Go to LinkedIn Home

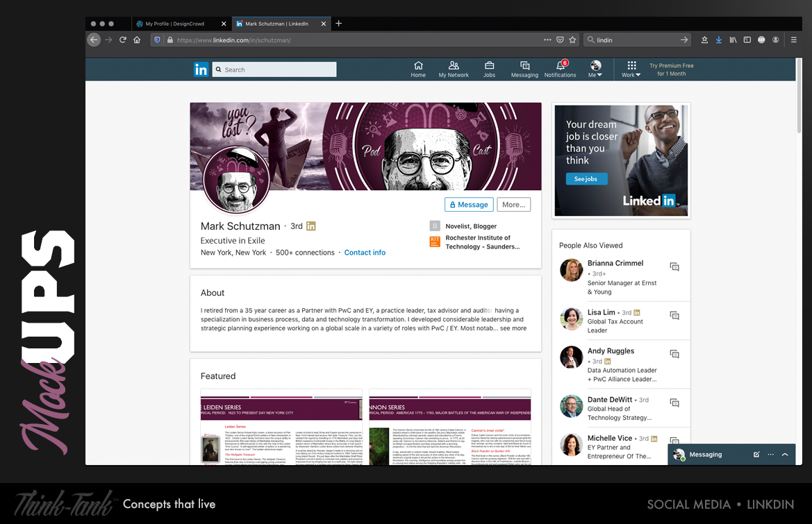(418, 69)
